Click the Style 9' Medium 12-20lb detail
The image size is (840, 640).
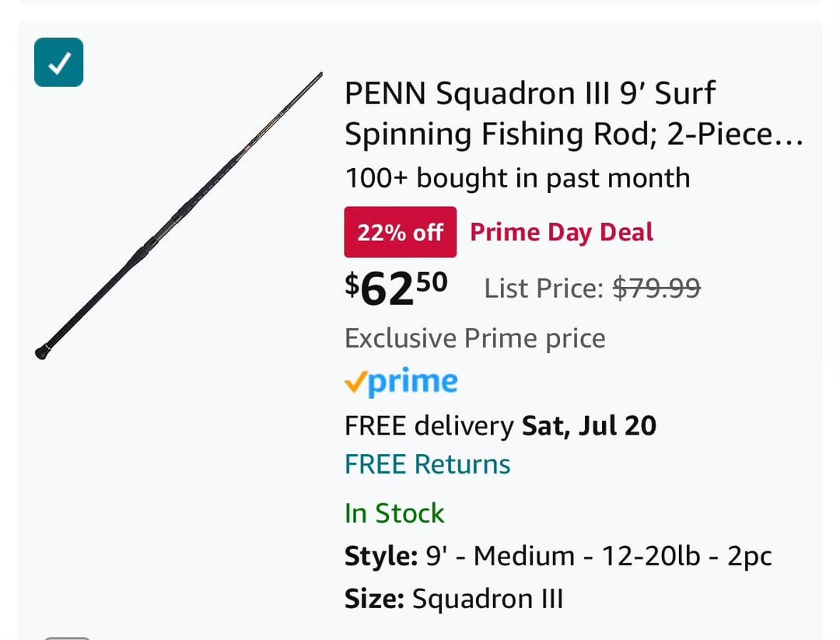click(558, 556)
